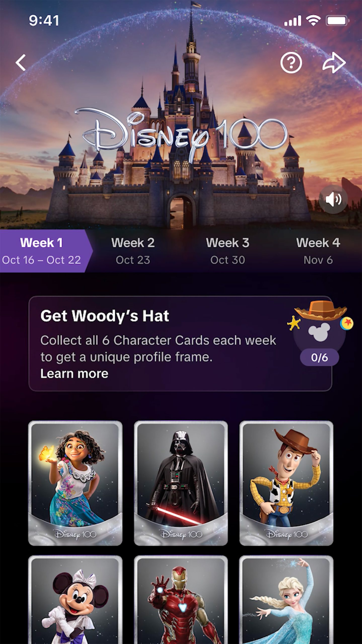This screenshot has width=362, height=644.
Task: Switch to the Week 2 tab
Action: (x=133, y=251)
